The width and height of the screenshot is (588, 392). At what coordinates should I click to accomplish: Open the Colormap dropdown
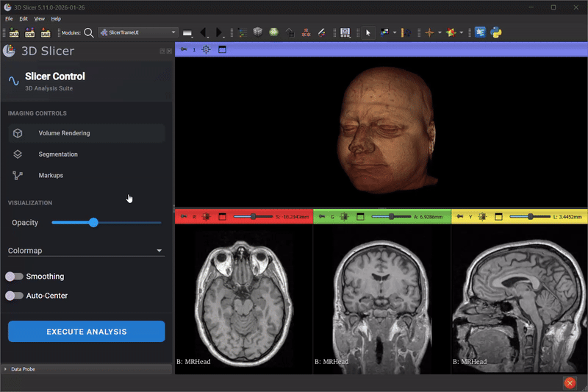click(x=85, y=251)
